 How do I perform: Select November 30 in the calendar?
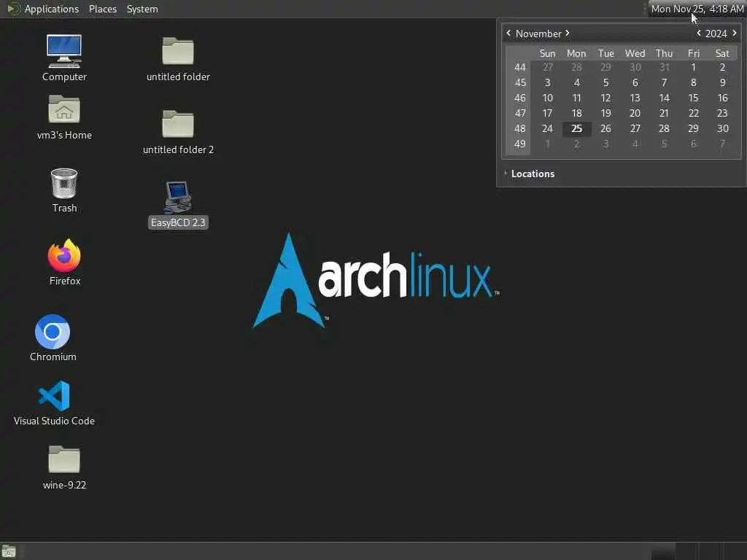722,128
